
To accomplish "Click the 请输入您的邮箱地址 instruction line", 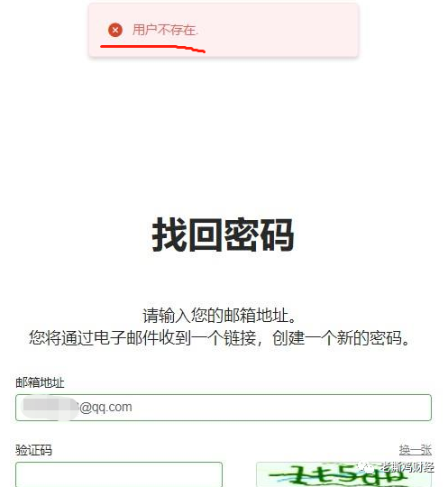I will [x=220, y=316].
